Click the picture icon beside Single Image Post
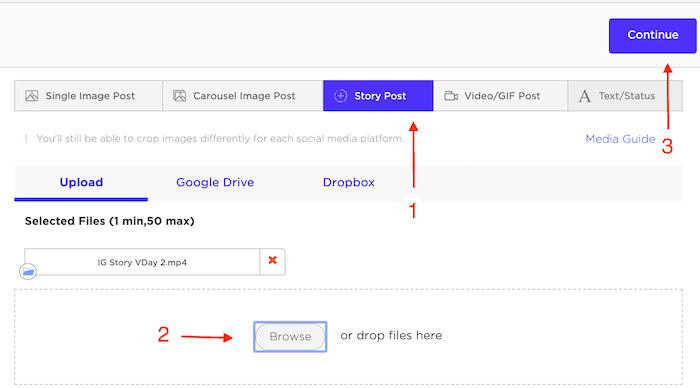The image size is (700, 388). [x=32, y=96]
